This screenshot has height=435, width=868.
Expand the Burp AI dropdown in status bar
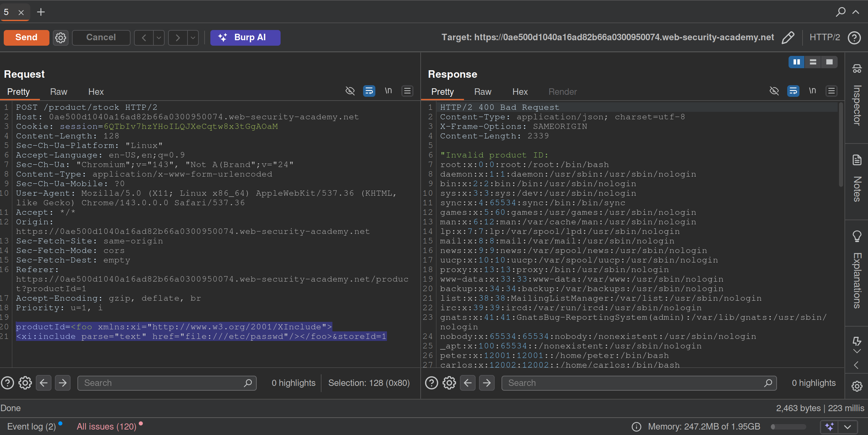click(x=848, y=427)
